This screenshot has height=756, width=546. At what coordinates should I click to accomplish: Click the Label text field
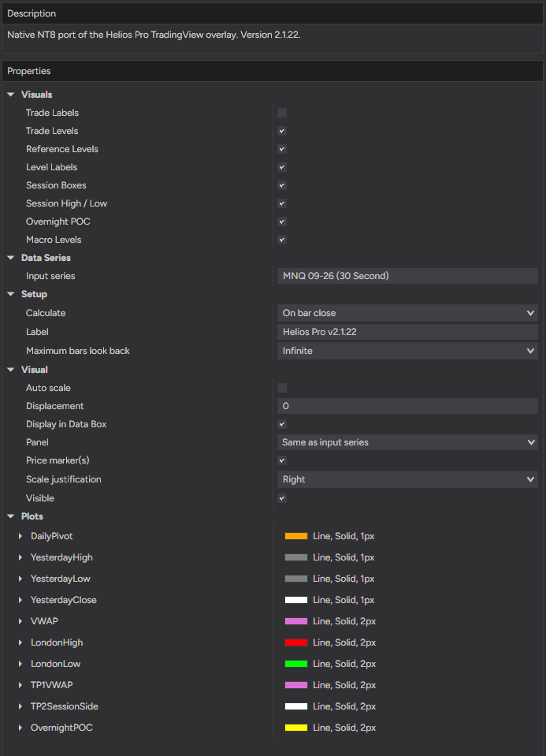(407, 332)
